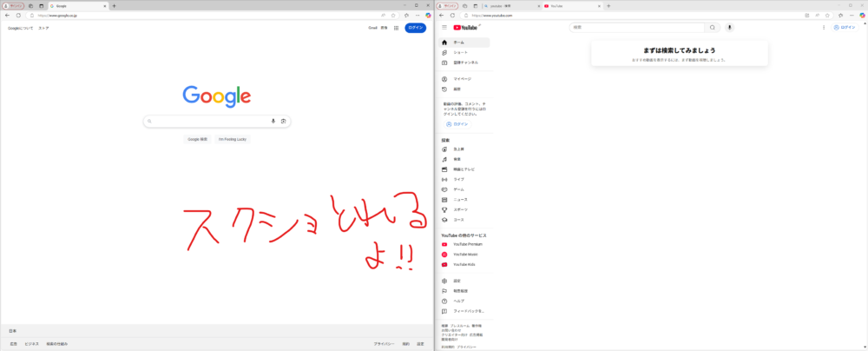Open スポーツ in YouTube sidebar

[x=464, y=209]
